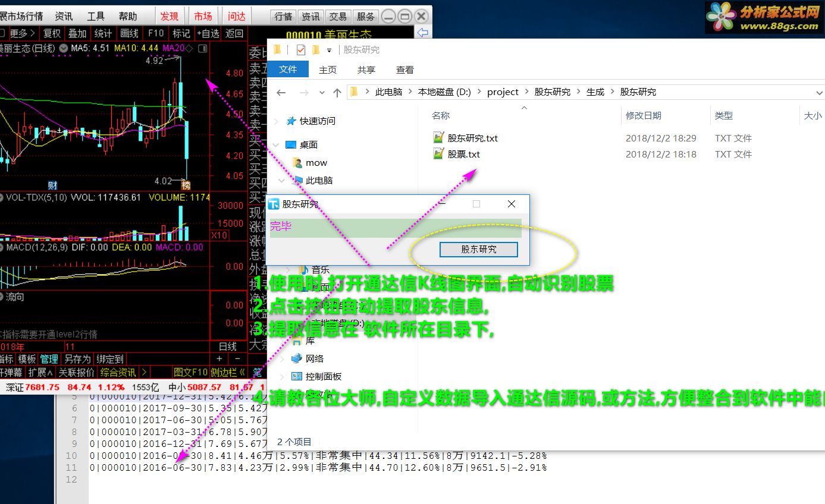The width and height of the screenshot is (825, 504).
Task: Click the 服务 button in top bar
Action: pyautogui.click(x=366, y=17)
